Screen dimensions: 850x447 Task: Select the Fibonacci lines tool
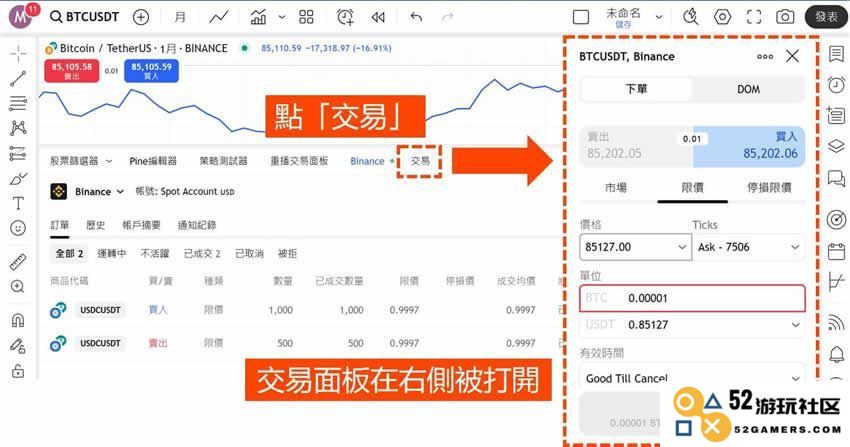pyautogui.click(x=18, y=103)
